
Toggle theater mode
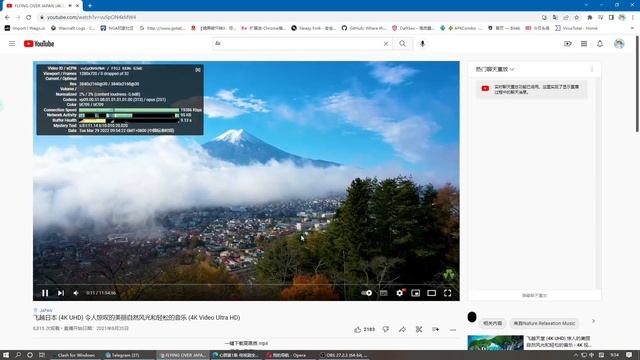point(431,293)
